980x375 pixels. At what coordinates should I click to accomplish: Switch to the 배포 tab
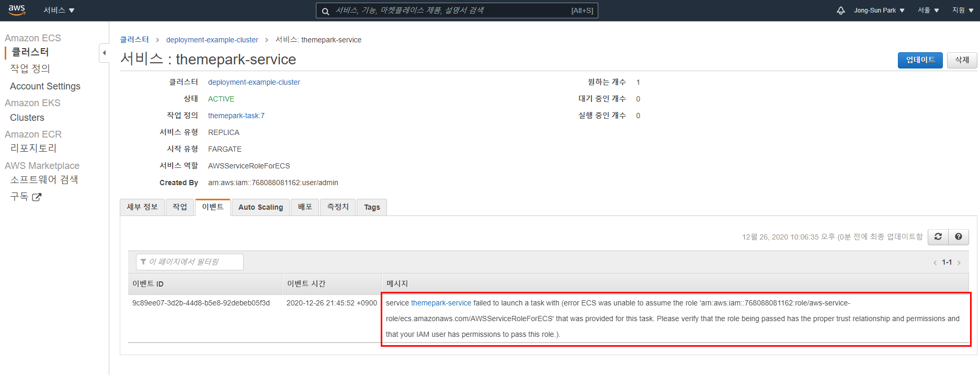coord(305,207)
